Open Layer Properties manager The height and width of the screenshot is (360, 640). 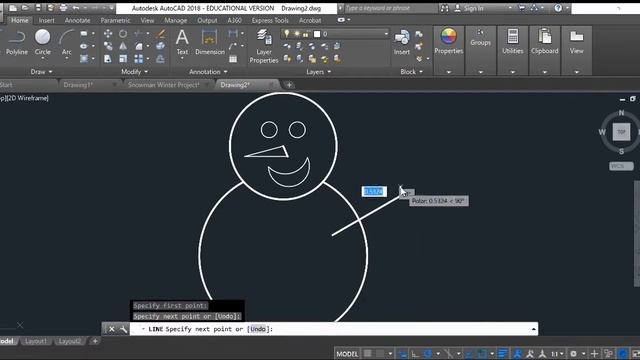click(x=264, y=46)
